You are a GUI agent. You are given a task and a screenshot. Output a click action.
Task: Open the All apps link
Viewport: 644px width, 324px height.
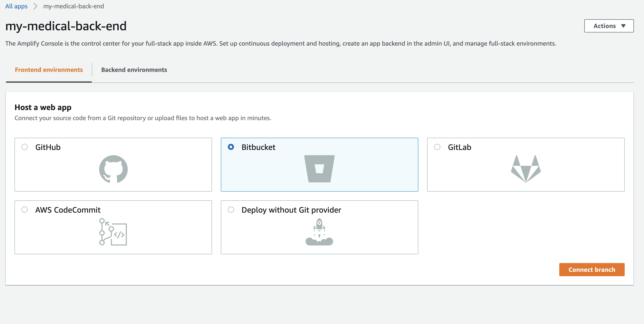click(16, 6)
